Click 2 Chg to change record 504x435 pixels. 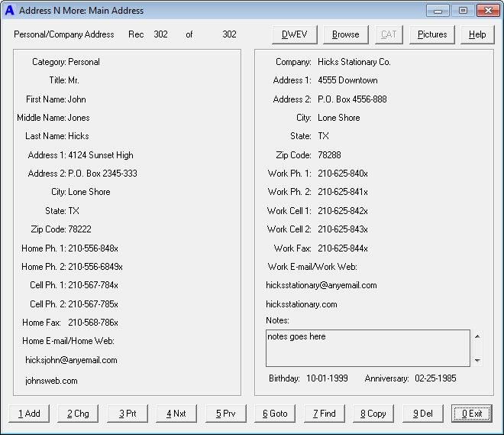[x=78, y=414]
